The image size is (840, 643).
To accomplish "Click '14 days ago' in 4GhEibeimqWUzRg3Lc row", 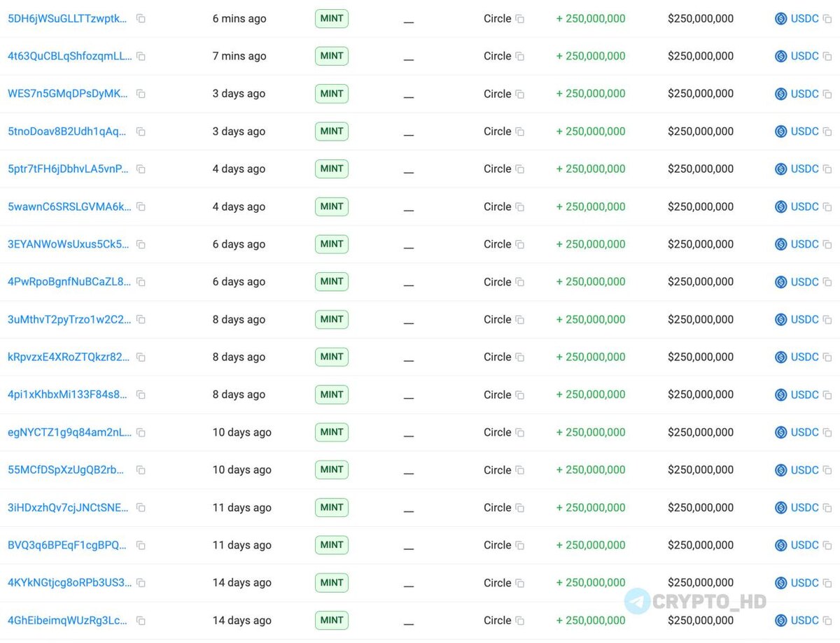I will click(242, 621).
